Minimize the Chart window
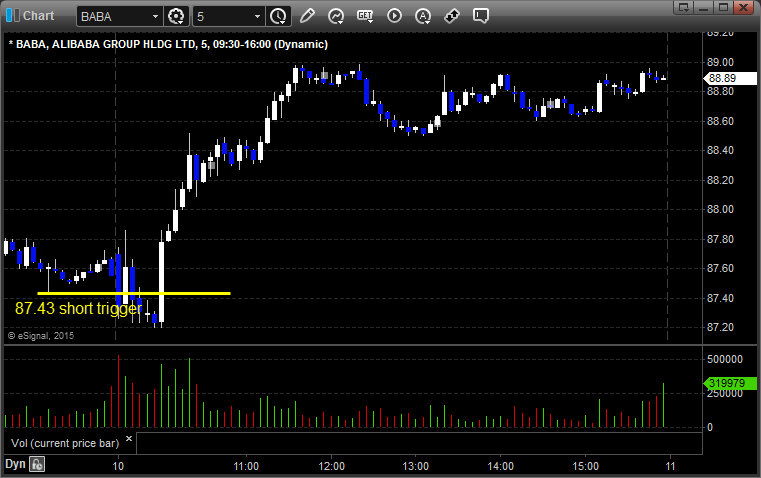761x478 pixels. click(704, 7)
